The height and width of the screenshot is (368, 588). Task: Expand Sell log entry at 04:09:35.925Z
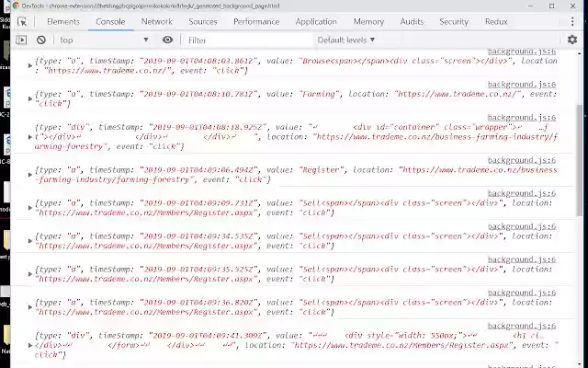click(x=30, y=274)
